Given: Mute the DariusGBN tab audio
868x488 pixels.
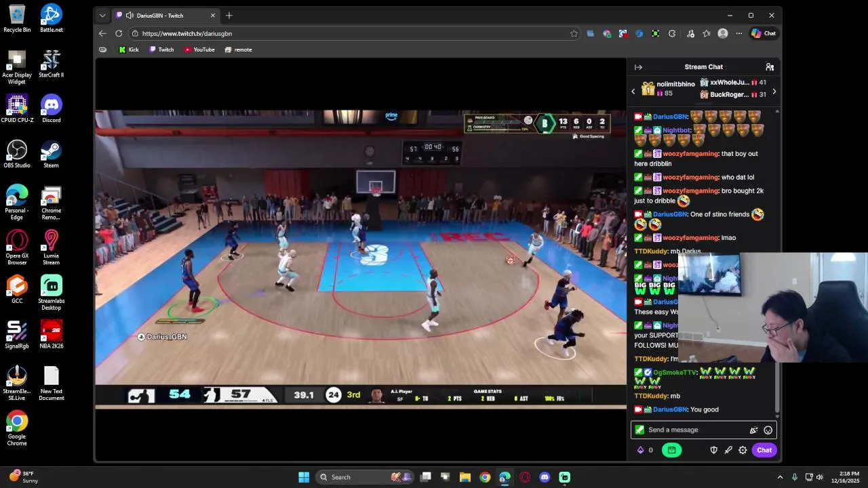Looking at the screenshot, I should (x=130, y=16).
